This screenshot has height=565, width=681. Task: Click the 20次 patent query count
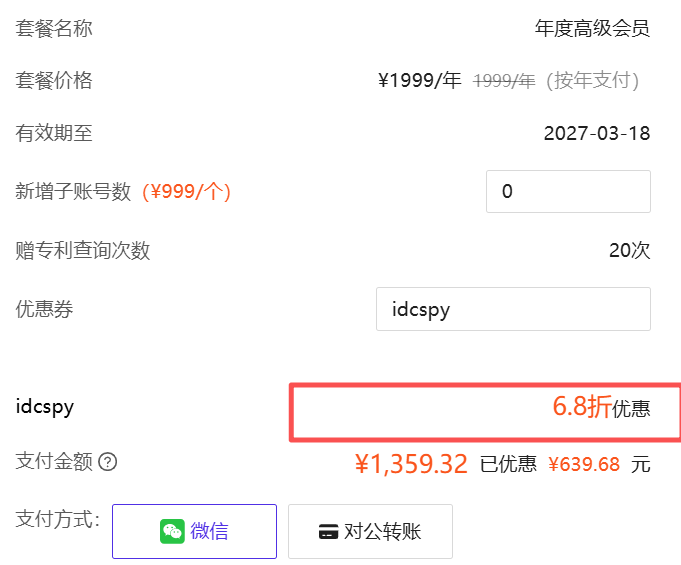point(629,250)
